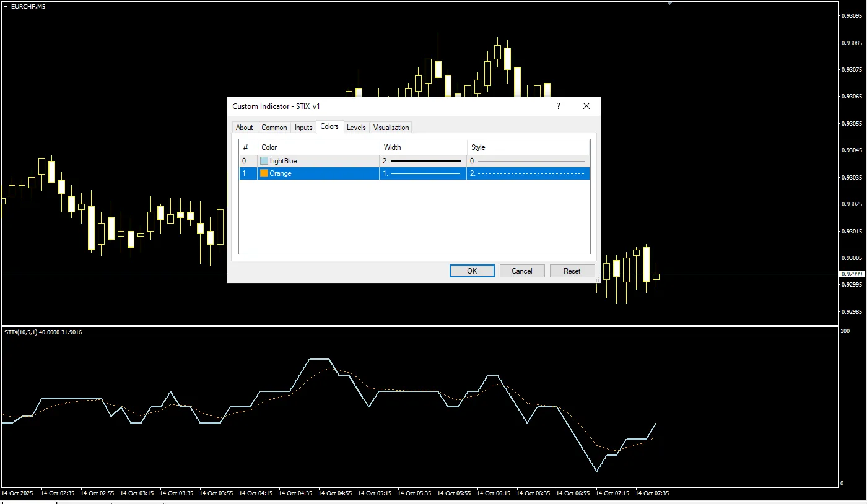This screenshot has width=867, height=504.
Task: Click the chart shift triangle marker
Action: (669, 4)
